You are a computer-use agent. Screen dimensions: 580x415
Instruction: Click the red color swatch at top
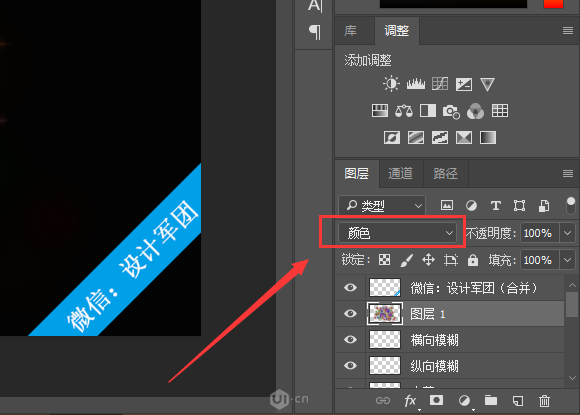[x=553, y=4]
